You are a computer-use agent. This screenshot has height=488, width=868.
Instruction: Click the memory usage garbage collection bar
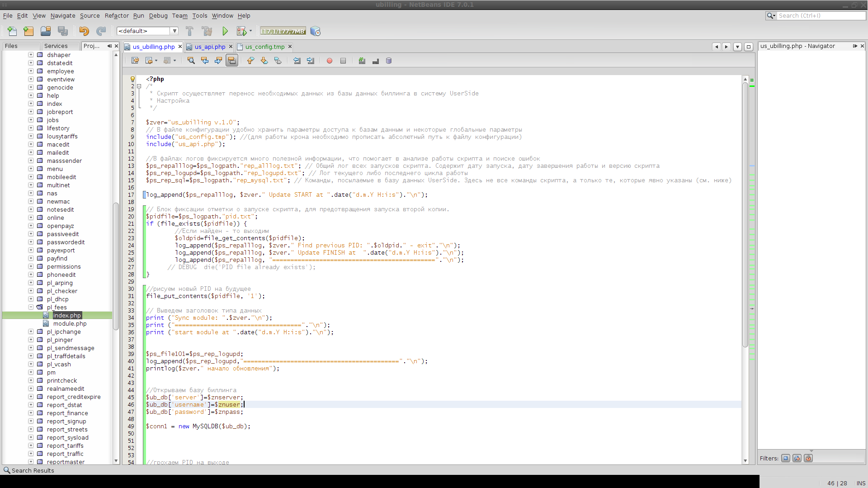point(283,31)
